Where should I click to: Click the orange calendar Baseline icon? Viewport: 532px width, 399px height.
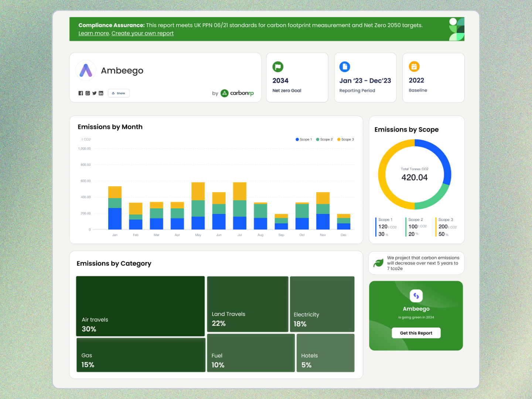(414, 66)
